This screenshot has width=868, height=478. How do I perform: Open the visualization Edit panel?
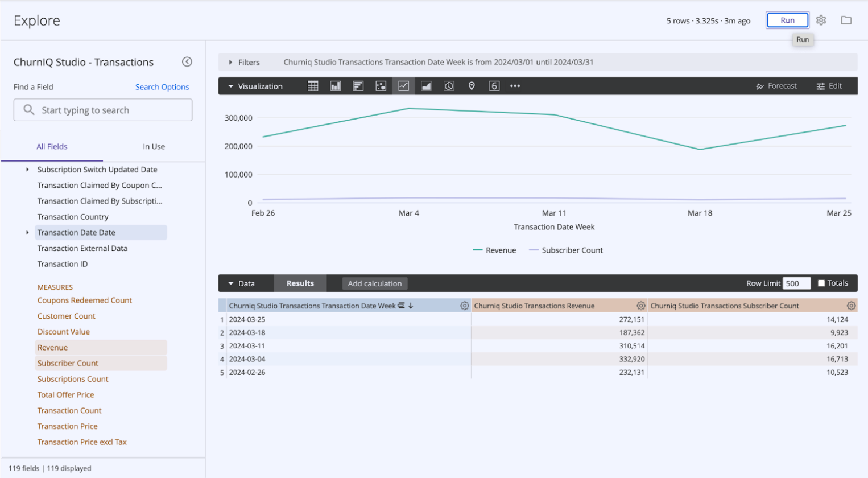pyautogui.click(x=829, y=86)
